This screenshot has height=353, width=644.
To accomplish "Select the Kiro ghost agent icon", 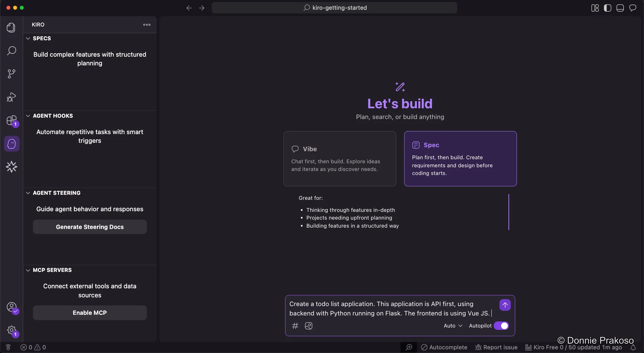I will pyautogui.click(x=11, y=143).
